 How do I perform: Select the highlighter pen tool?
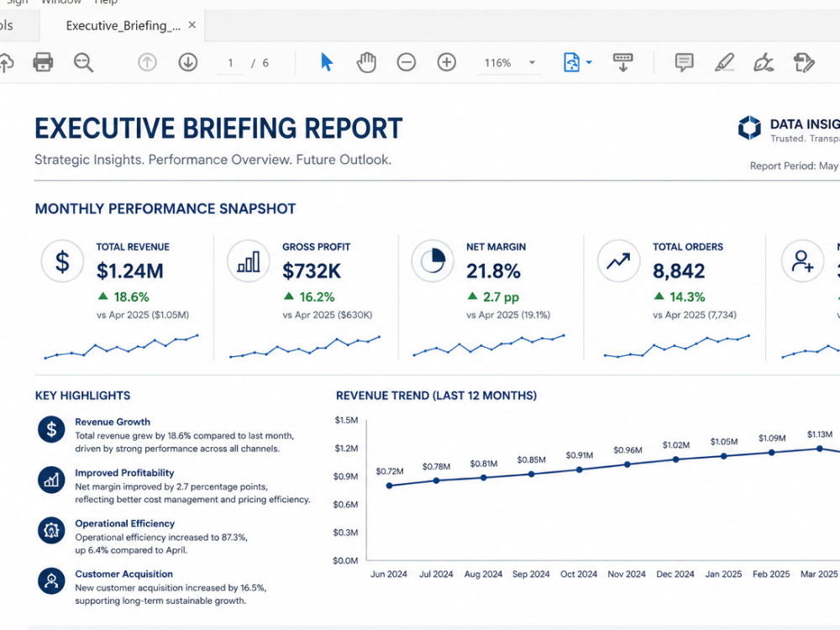point(724,63)
